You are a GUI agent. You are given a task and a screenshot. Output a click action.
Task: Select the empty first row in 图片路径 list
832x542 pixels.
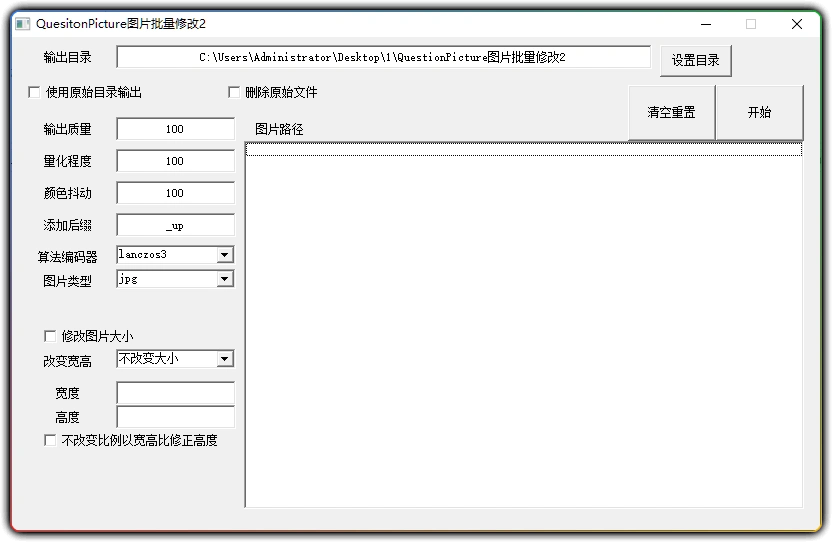point(523,150)
